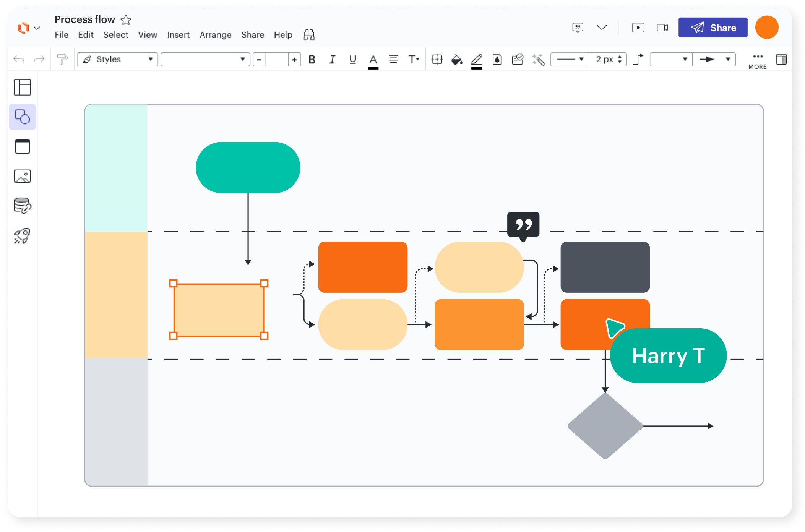Open the data linking panel
The height and width of the screenshot is (532, 805).
click(x=23, y=206)
